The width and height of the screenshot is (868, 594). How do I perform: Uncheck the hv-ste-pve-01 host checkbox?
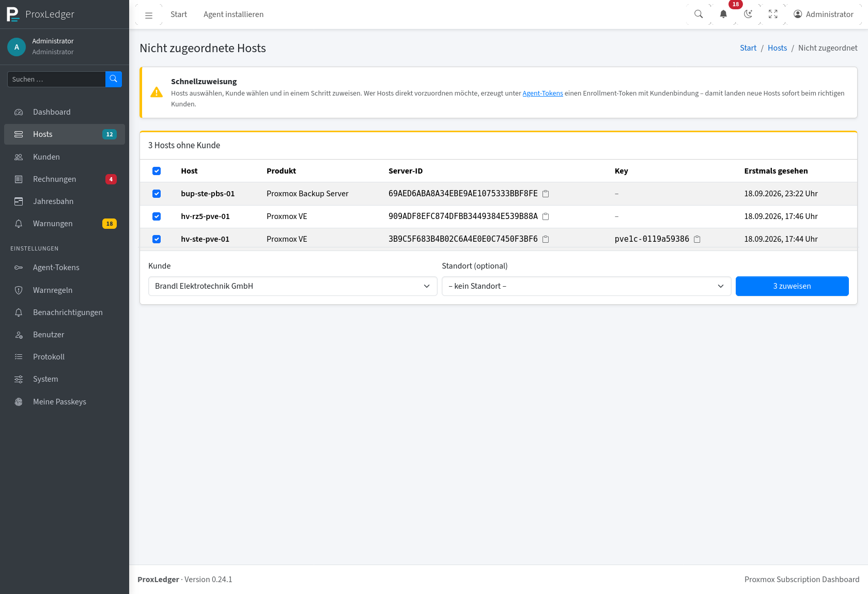click(157, 239)
